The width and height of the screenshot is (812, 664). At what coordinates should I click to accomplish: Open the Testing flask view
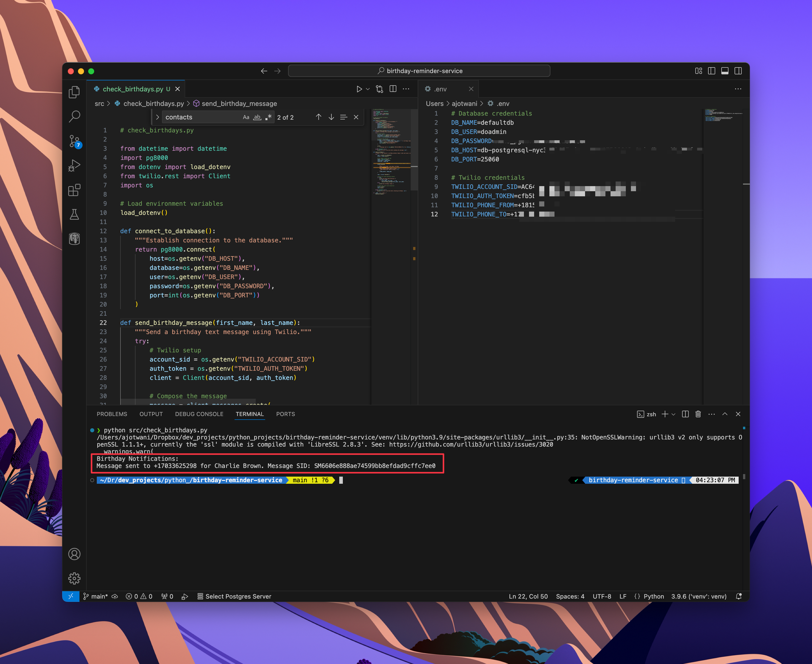click(x=74, y=214)
